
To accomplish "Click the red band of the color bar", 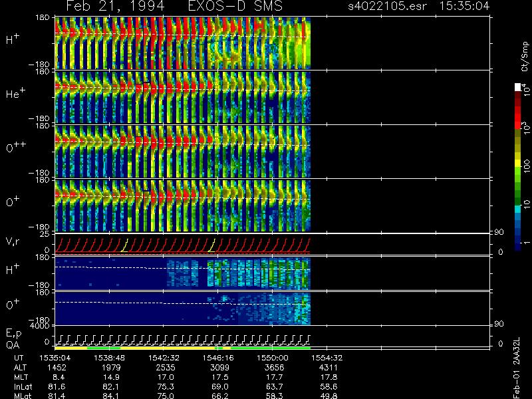I will coord(518,117).
